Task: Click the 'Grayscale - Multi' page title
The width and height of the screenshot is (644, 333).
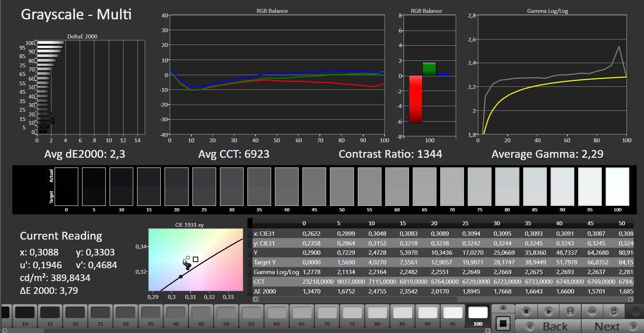Action: 76,14
